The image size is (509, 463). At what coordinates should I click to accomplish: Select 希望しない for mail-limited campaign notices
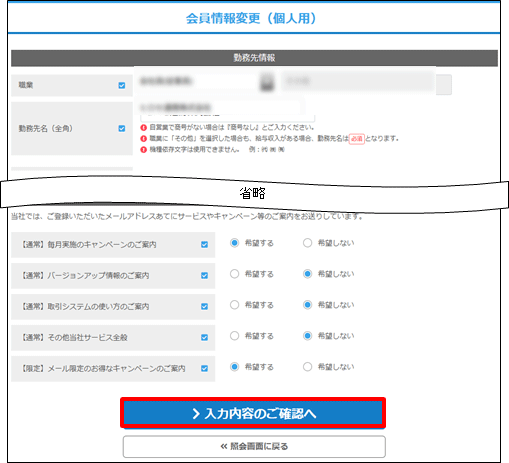[x=307, y=367]
